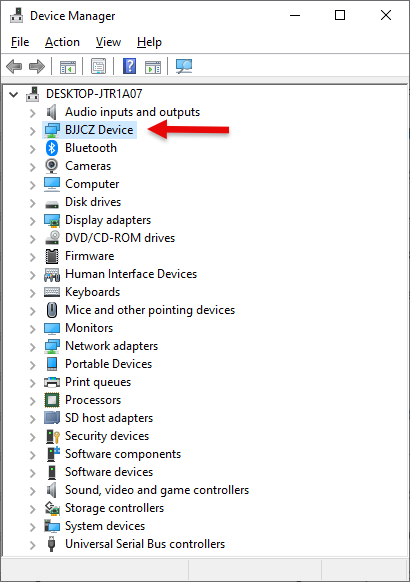Click the blue Help question mark icon
This screenshot has width=410, height=582.
129,66
